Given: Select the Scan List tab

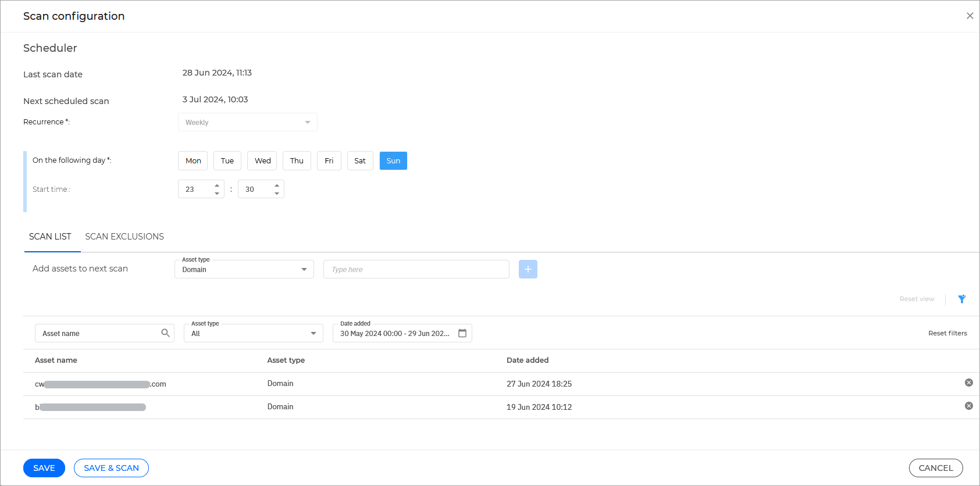Looking at the screenshot, I should point(50,237).
